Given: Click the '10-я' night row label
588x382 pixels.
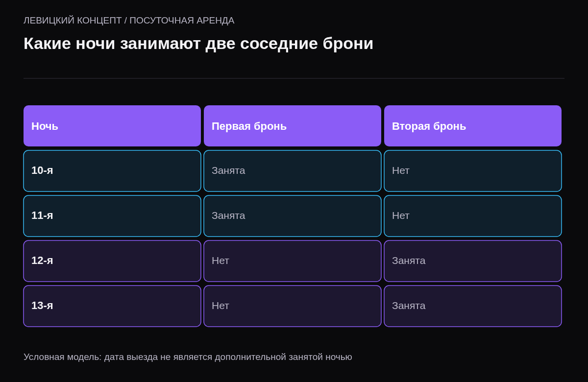Looking at the screenshot, I should (x=112, y=171).
